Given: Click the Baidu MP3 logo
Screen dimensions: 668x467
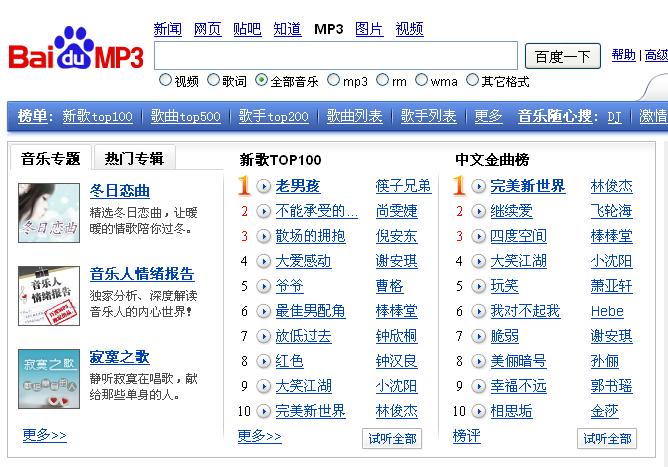Looking at the screenshot, I should [76, 48].
